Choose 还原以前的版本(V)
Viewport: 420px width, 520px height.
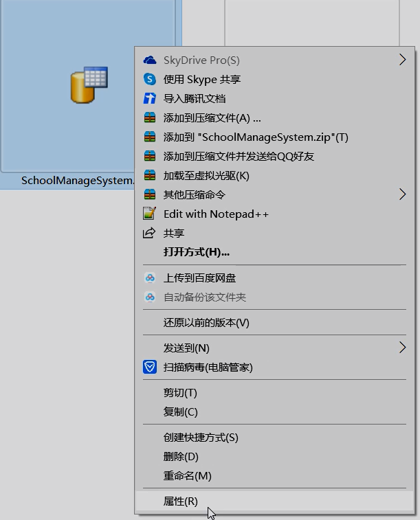pyautogui.click(x=274, y=323)
